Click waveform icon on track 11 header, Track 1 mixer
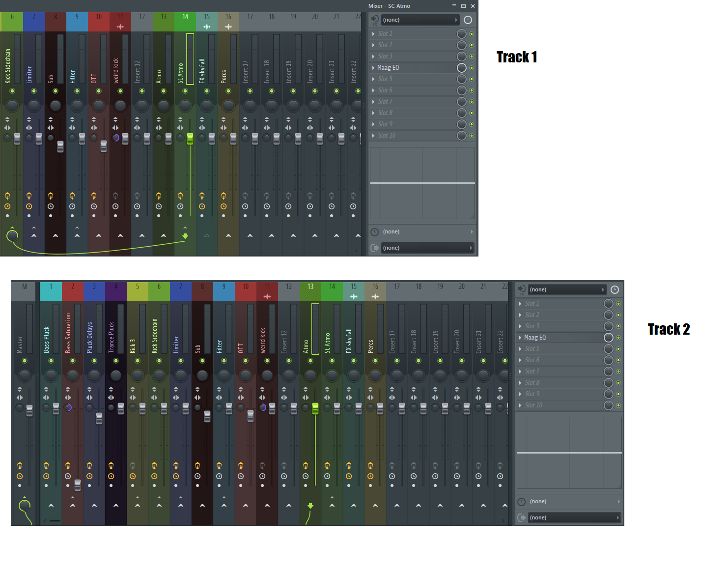Image resolution: width=728 pixels, height=573 pixels. tap(120, 27)
